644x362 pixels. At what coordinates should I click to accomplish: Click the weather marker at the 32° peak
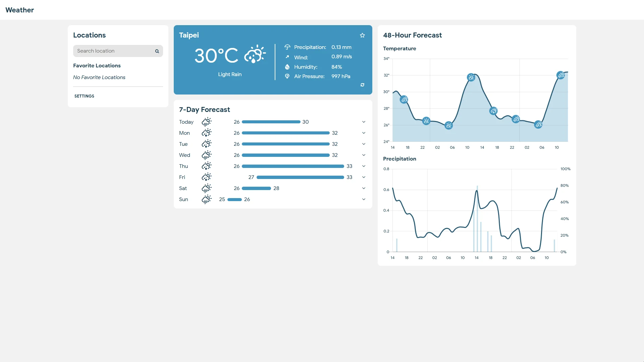(x=472, y=77)
